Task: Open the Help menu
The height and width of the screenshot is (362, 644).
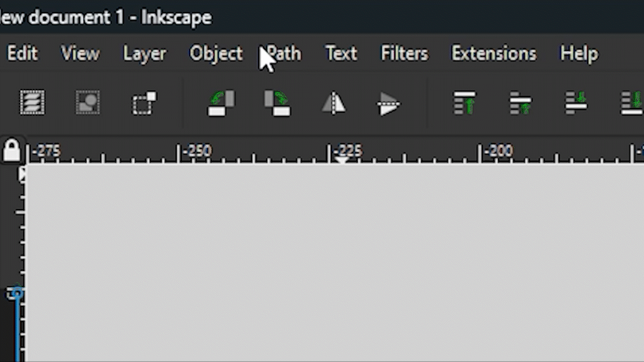Action: point(579,53)
